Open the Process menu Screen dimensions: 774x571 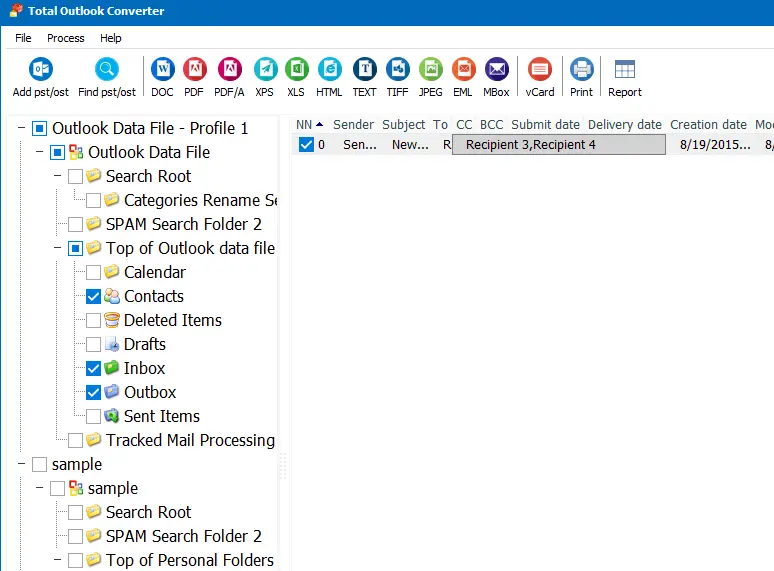click(66, 38)
